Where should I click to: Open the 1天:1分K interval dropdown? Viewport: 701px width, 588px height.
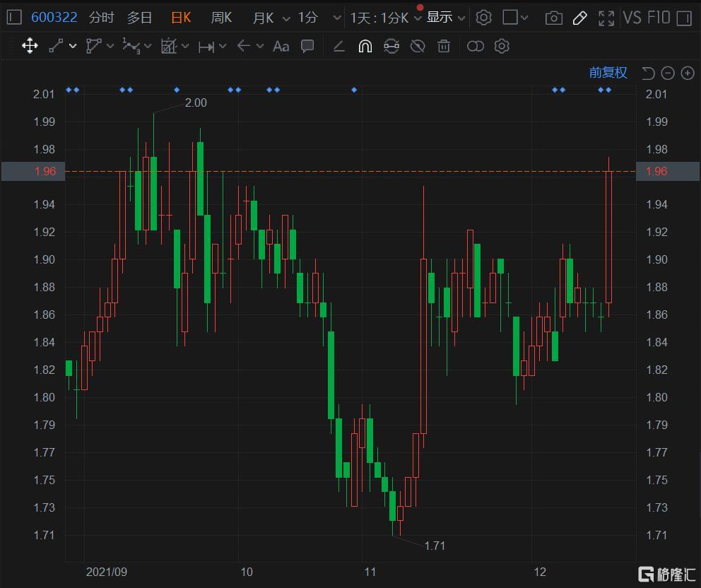[x=385, y=18]
